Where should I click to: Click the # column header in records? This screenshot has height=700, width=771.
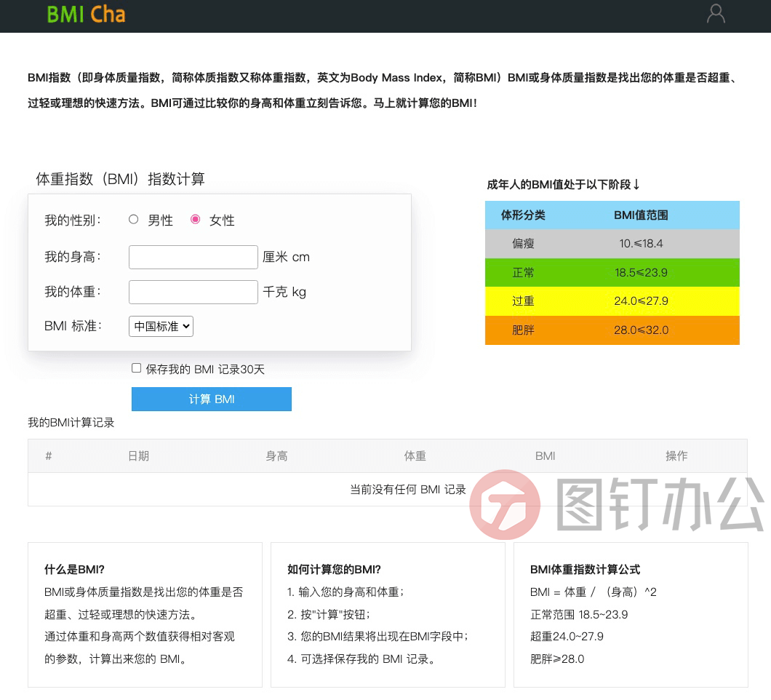coord(48,456)
